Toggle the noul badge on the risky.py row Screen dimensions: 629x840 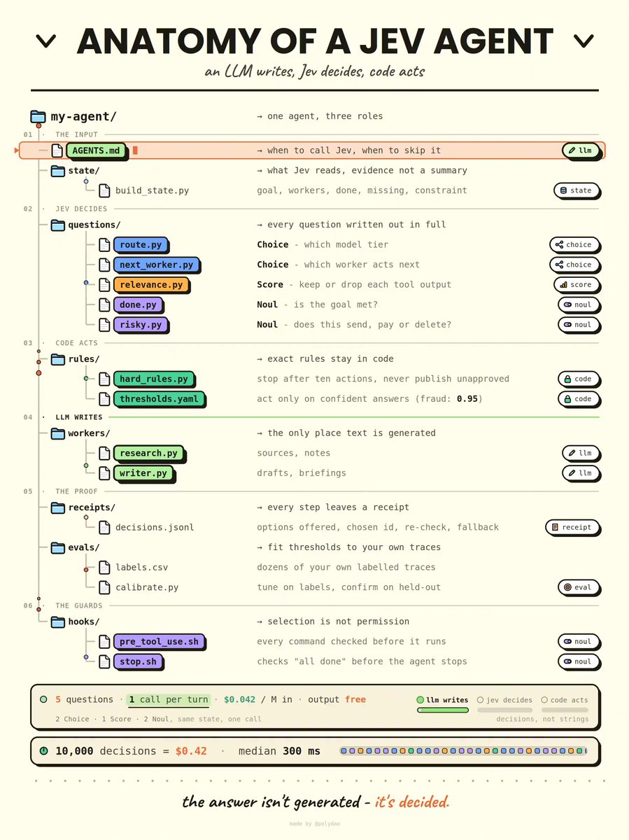(x=578, y=325)
